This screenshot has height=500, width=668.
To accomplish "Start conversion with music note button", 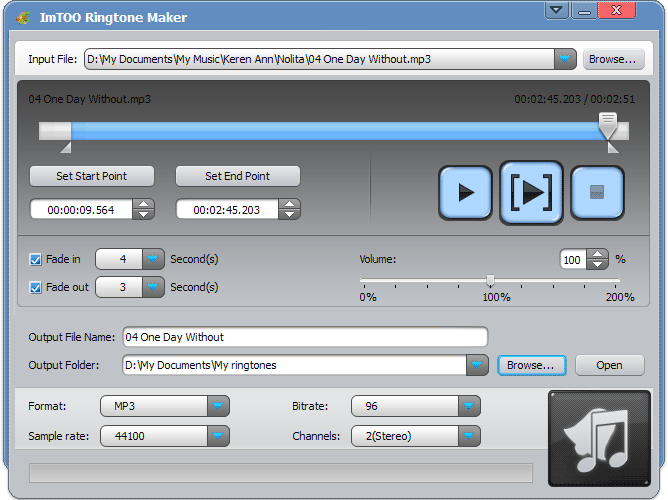I will click(x=599, y=438).
